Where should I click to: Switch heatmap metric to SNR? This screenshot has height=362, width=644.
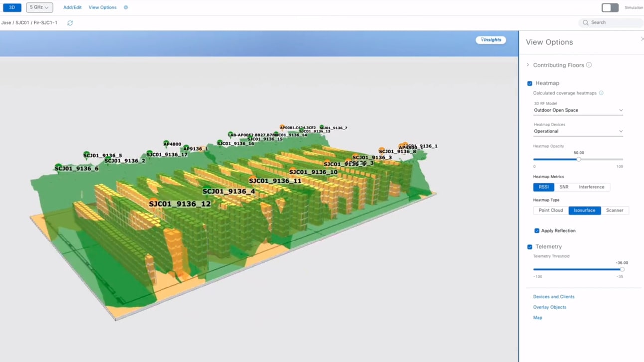(x=564, y=187)
